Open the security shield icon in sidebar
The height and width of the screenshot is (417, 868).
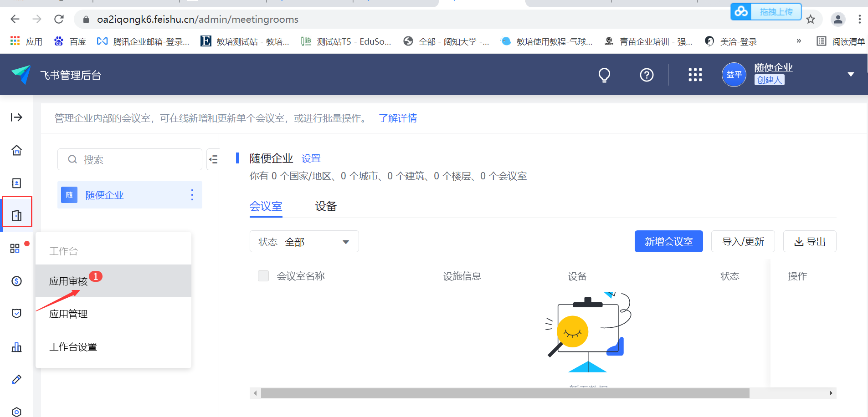click(x=16, y=314)
